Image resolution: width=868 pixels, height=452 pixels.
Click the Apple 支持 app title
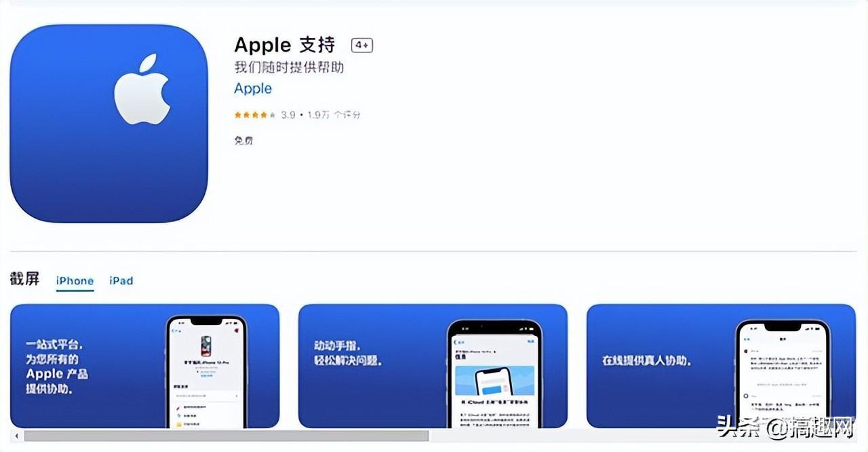[285, 45]
